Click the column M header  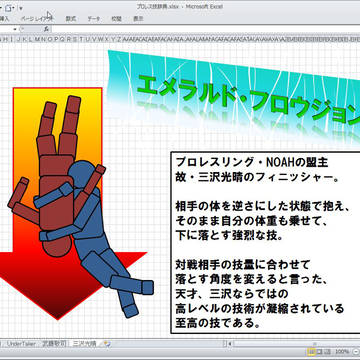[x=36, y=39]
